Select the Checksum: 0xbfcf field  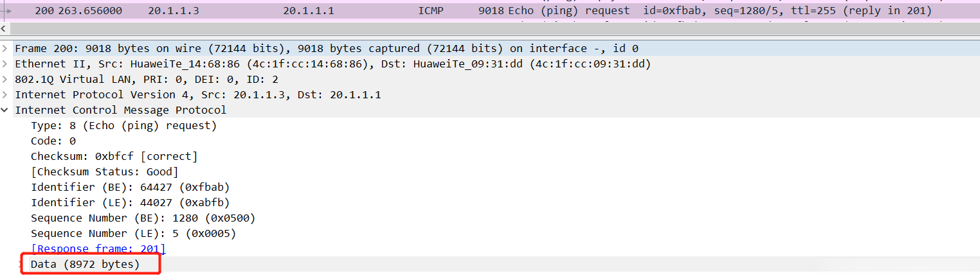[114, 157]
